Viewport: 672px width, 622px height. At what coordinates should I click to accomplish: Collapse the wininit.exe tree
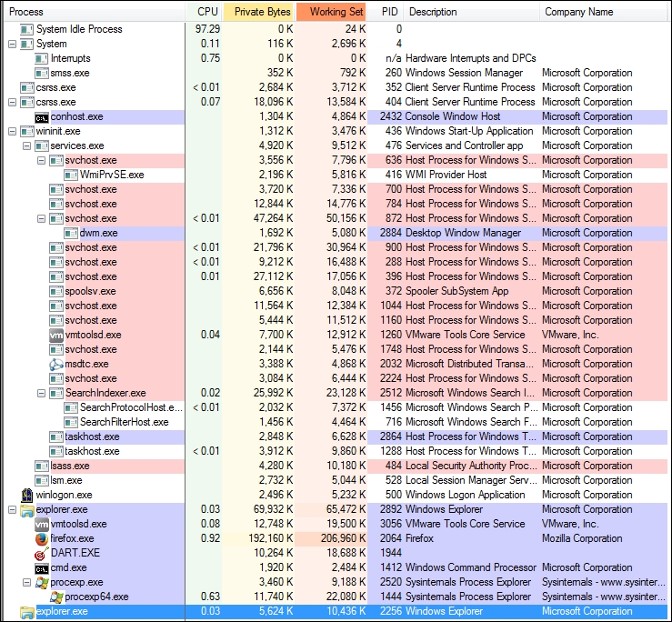pos(13,132)
